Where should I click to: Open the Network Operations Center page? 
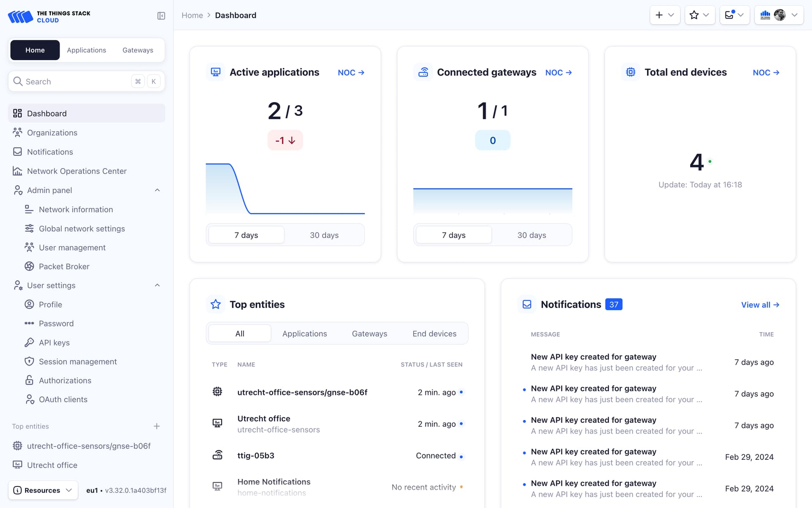pos(77,171)
